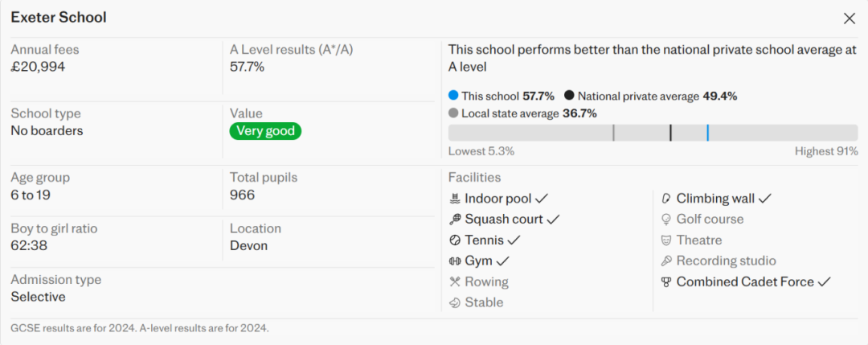Click the checkmark after Combined Cadet Force
Viewport: 868px width, 345px height.
824,282
